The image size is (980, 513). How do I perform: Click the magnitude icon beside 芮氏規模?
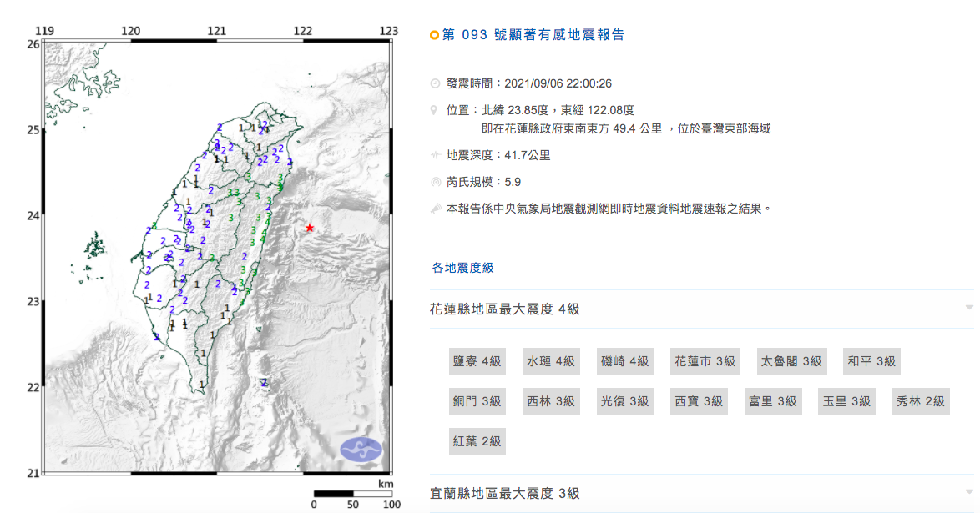tap(434, 182)
